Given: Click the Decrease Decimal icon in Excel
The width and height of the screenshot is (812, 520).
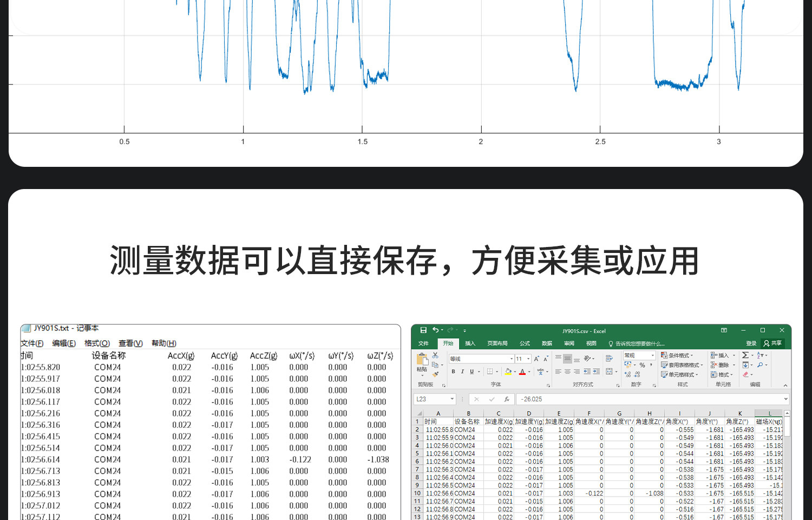Looking at the screenshot, I should coord(637,374).
